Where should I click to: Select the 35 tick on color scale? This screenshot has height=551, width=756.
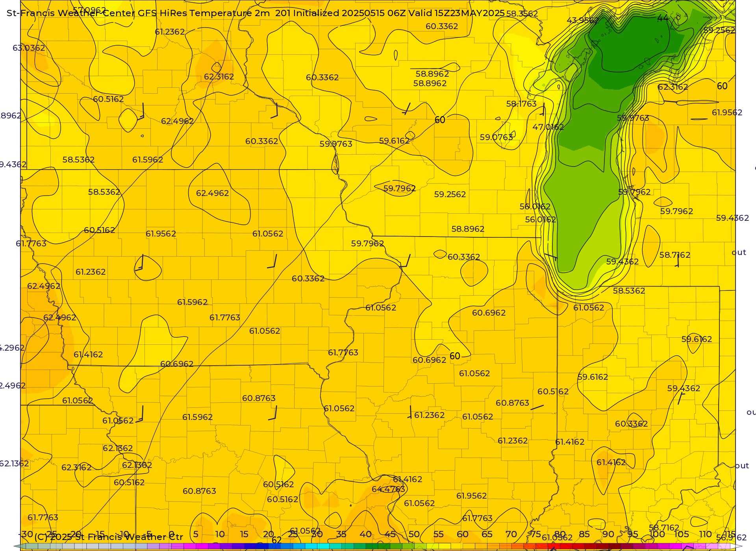[341, 534]
